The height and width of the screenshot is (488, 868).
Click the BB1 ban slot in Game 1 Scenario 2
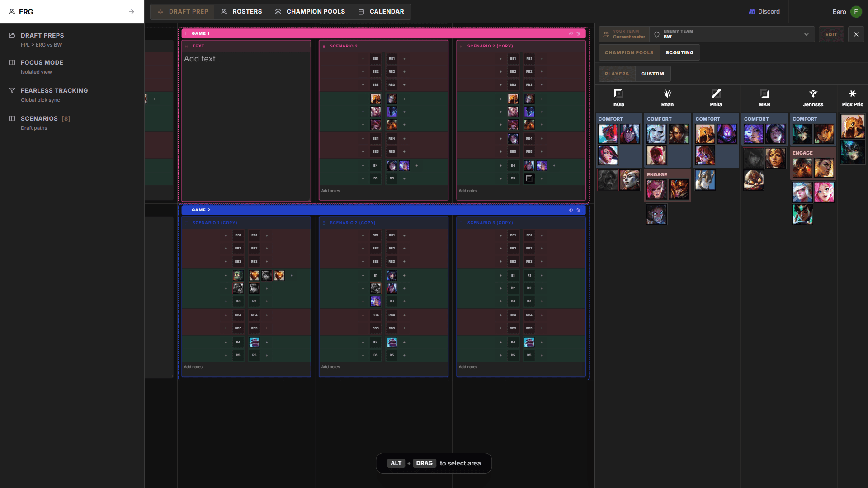pos(375,59)
